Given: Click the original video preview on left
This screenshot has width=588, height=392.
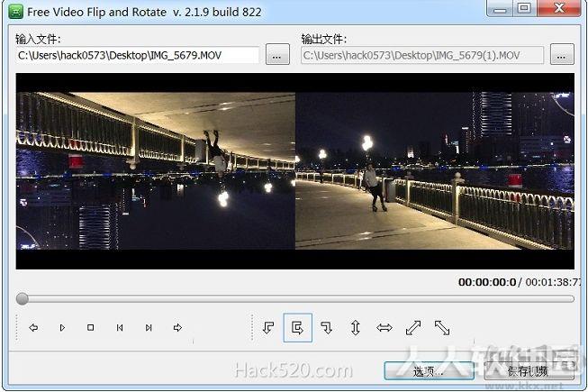Looking at the screenshot, I should pyautogui.click(x=156, y=170).
